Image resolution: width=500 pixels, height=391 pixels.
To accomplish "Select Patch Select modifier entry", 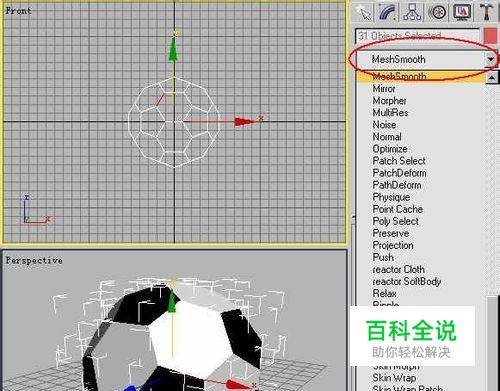I will (x=399, y=161).
